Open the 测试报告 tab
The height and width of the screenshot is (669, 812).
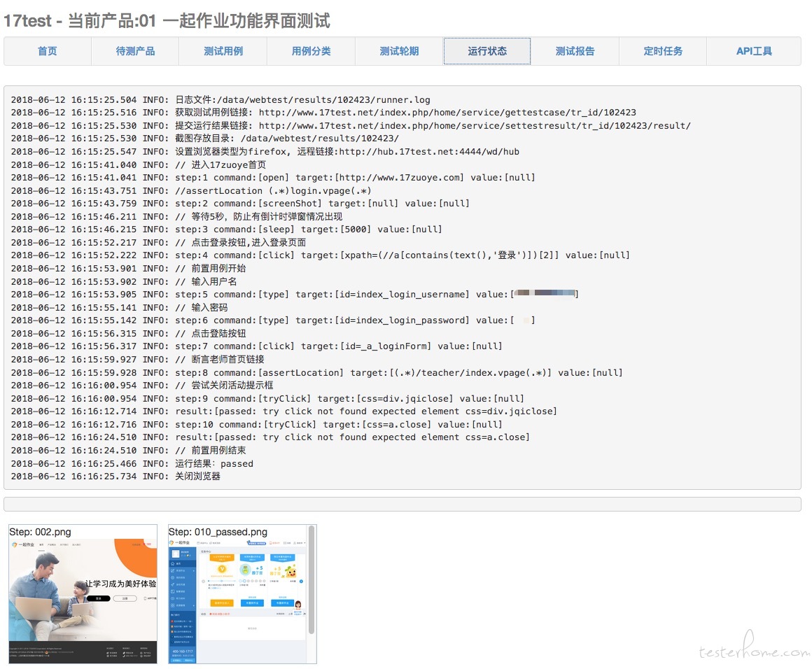point(575,51)
